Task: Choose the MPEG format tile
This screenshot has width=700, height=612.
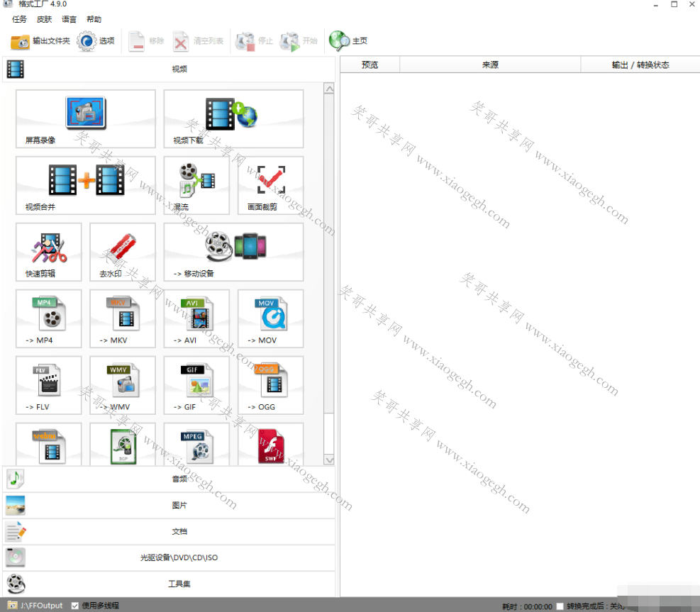Action: pos(196,444)
